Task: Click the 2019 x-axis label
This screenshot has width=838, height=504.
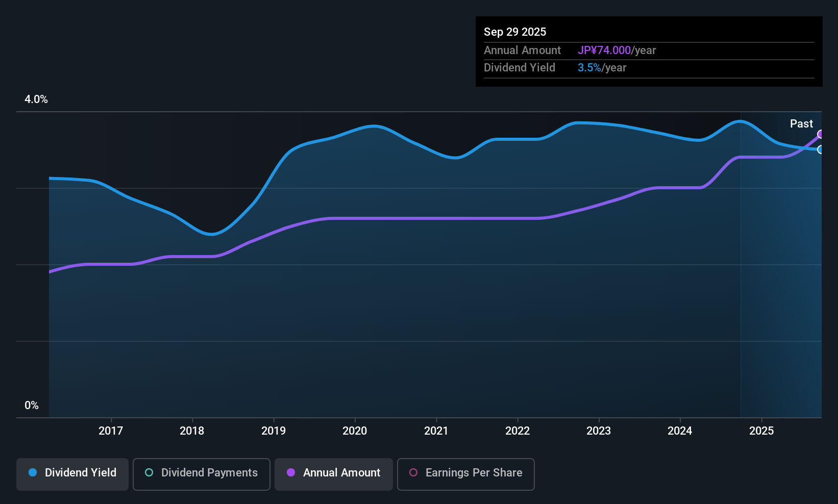Action: pos(274,431)
